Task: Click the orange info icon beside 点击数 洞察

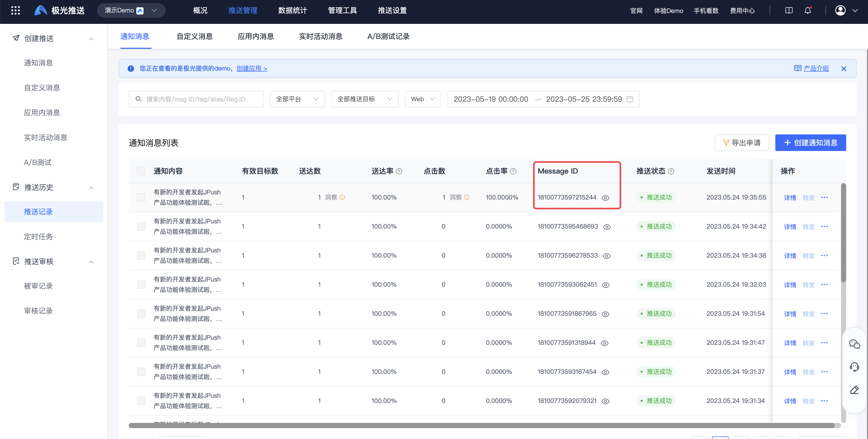Action: 467,197
